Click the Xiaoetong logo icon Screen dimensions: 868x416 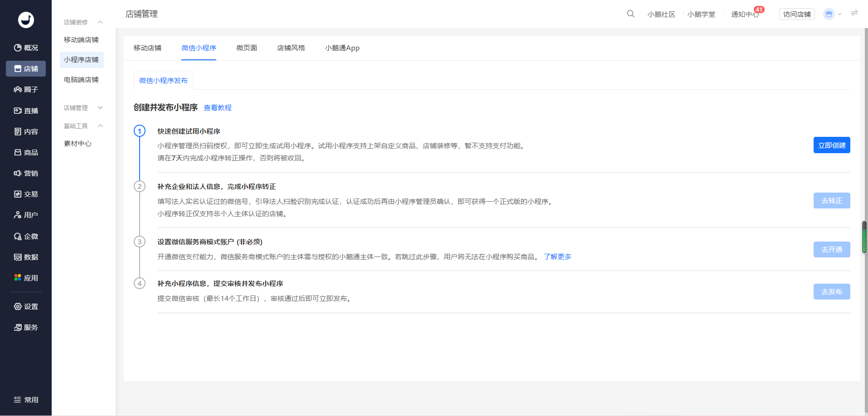point(26,20)
